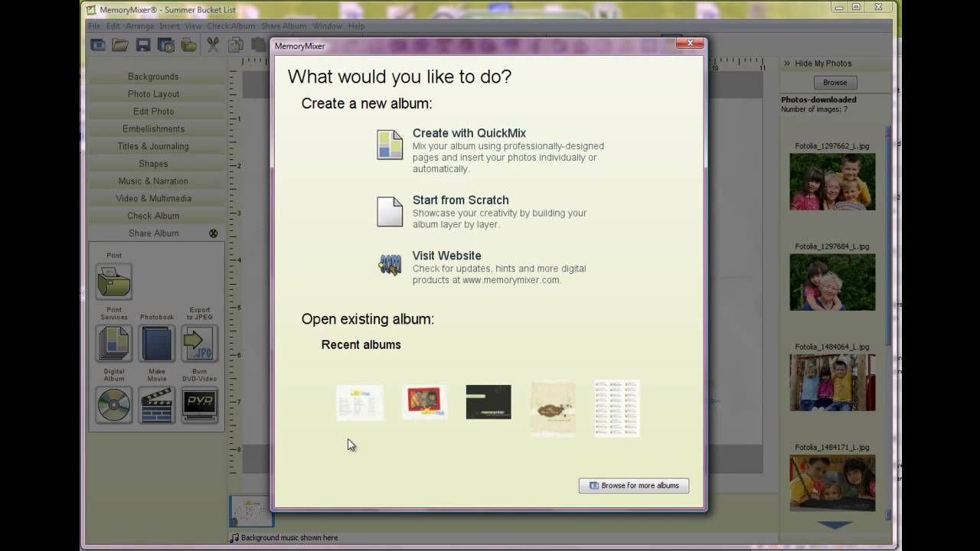This screenshot has height=551, width=980.
Task: Click the Open folder toolbar icon
Action: click(x=120, y=45)
